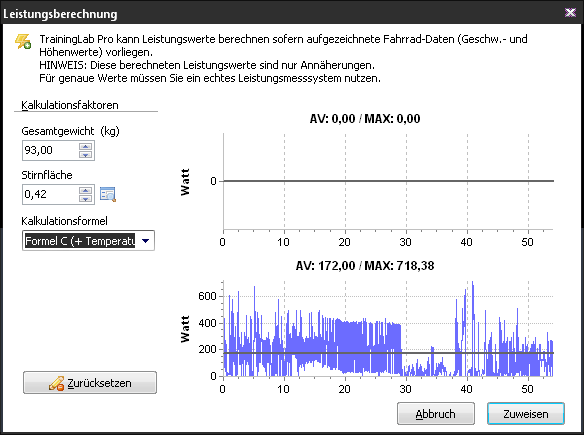Click the upper empty Watt chart area

point(388,181)
